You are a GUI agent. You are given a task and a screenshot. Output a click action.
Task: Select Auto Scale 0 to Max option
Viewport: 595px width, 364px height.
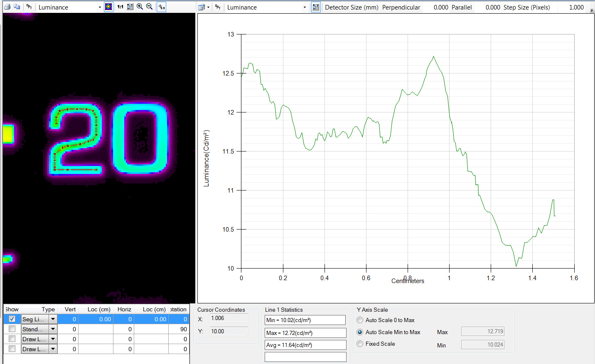[x=360, y=320]
